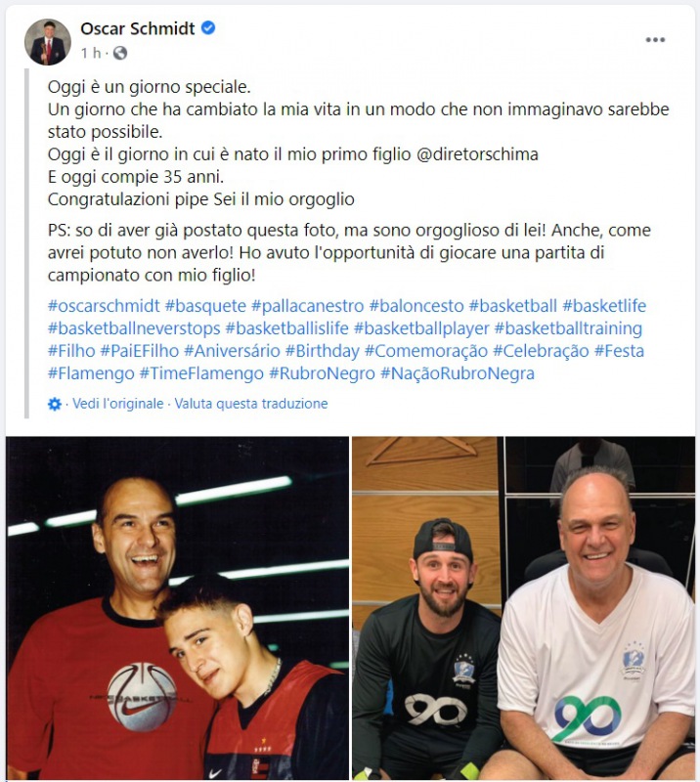Open right photo with 90 jerseys
This screenshot has width=700, height=782.
523,608
